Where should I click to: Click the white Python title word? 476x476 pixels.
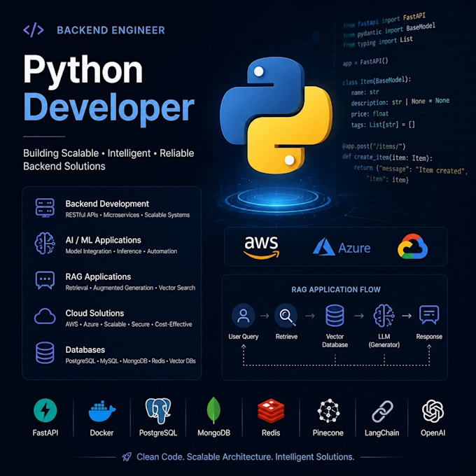pyautogui.click(x=83, y=71)
